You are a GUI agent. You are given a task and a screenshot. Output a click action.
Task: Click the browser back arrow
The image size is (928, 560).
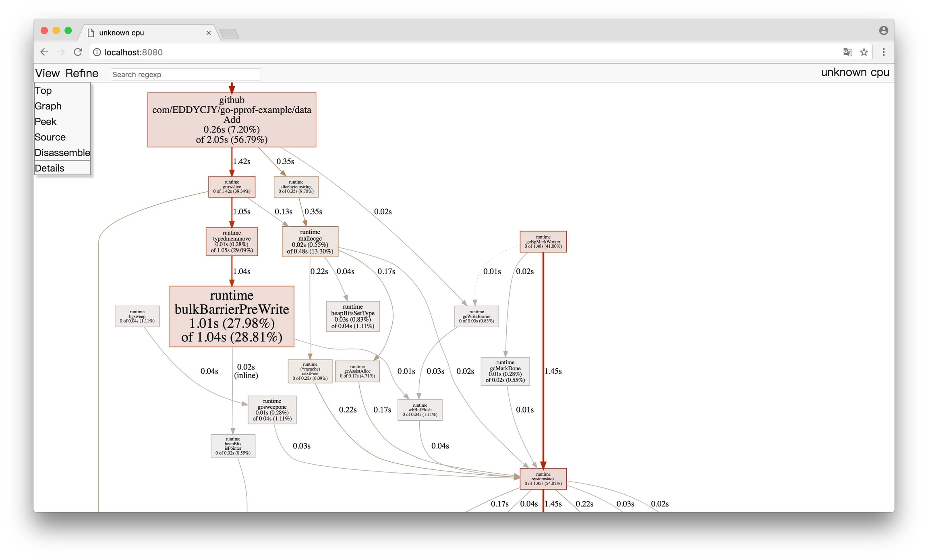44,52
